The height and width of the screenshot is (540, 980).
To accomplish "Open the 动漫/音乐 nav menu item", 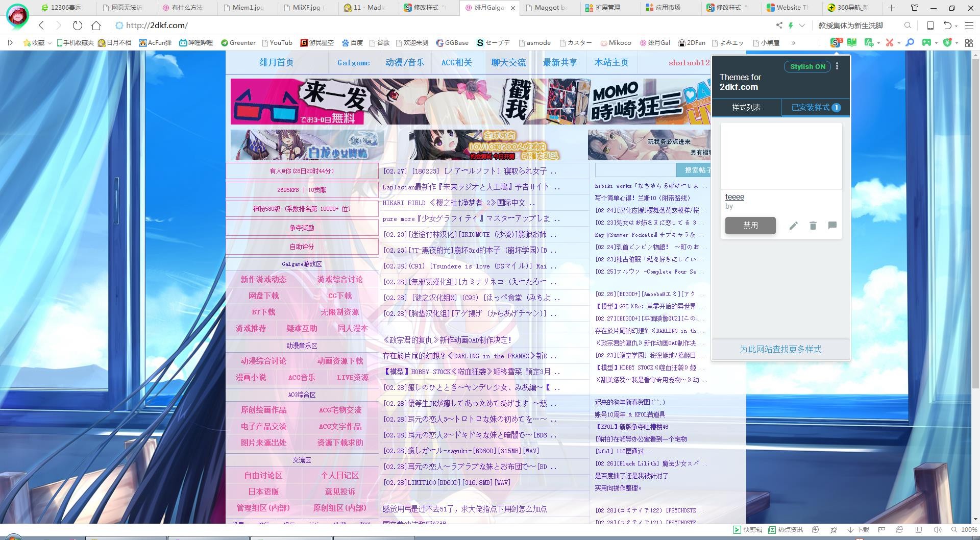I will pos(405,63).
